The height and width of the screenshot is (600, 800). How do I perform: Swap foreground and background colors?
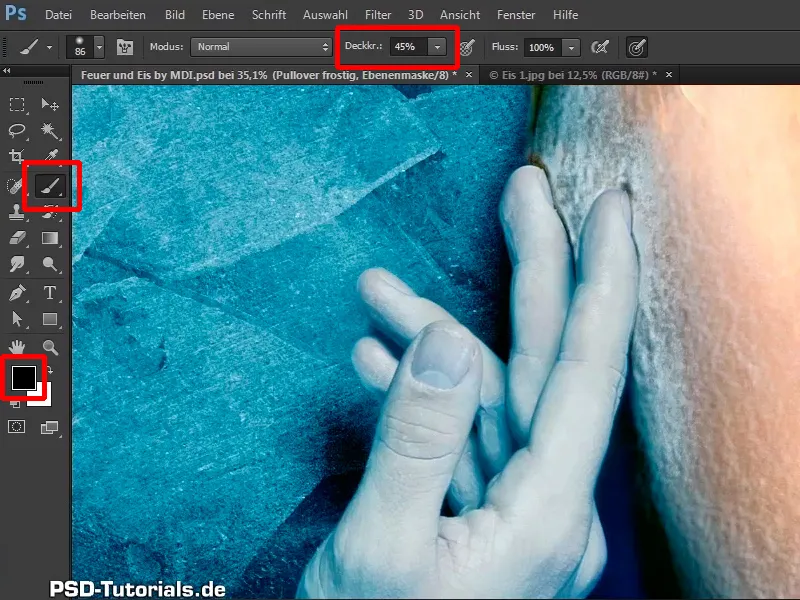click(49, 370)
